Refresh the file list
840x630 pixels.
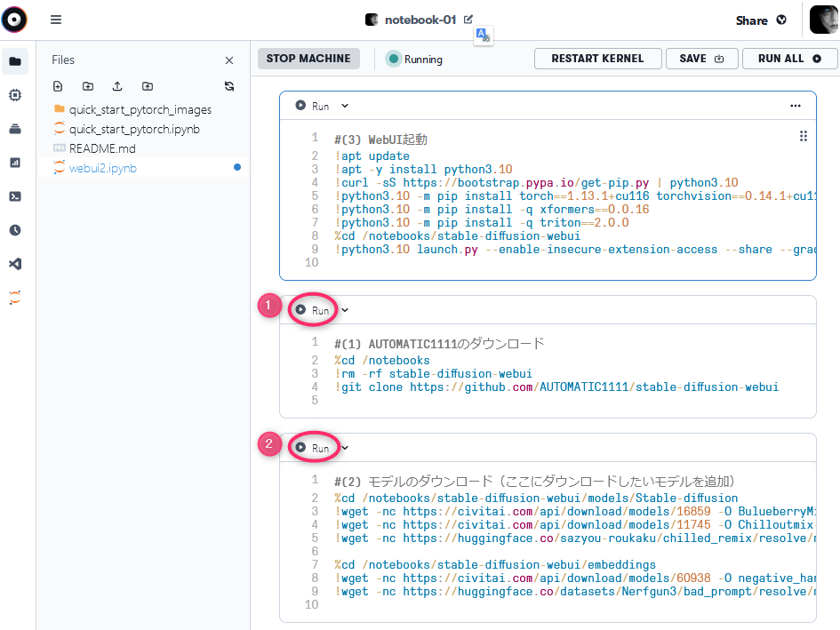click(228, 86)
